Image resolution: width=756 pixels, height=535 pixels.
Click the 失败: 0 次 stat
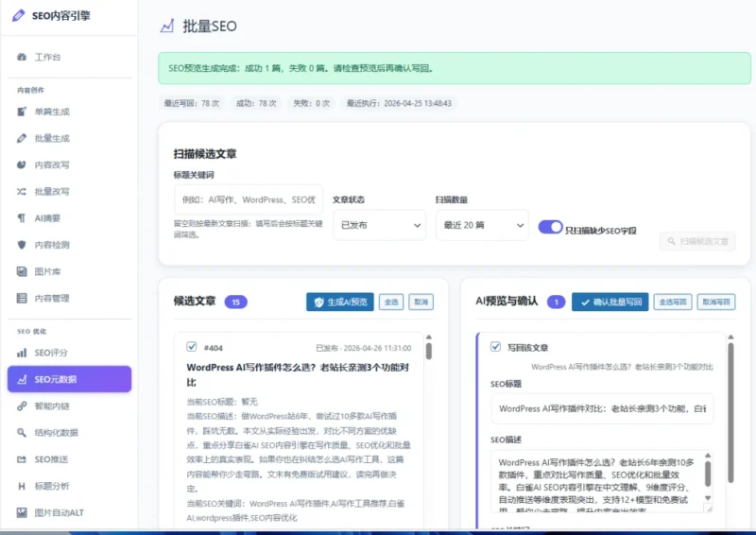(312, 103)
